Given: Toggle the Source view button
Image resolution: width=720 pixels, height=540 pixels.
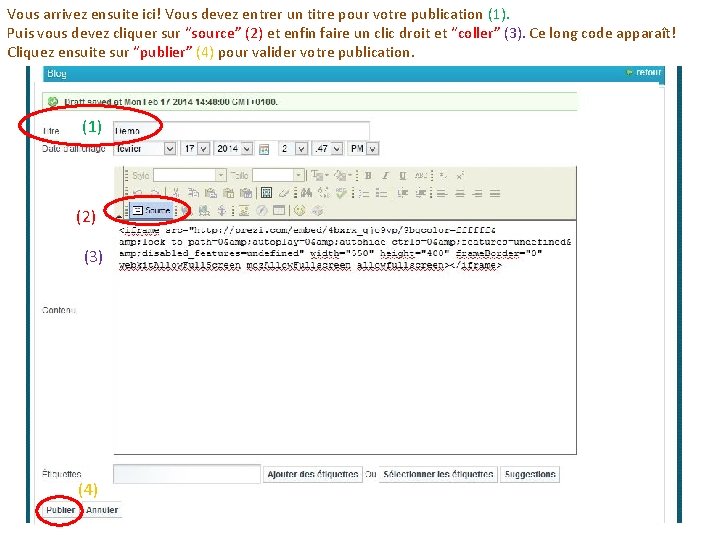Looking at the screenshot, I should tap(152, 211).
